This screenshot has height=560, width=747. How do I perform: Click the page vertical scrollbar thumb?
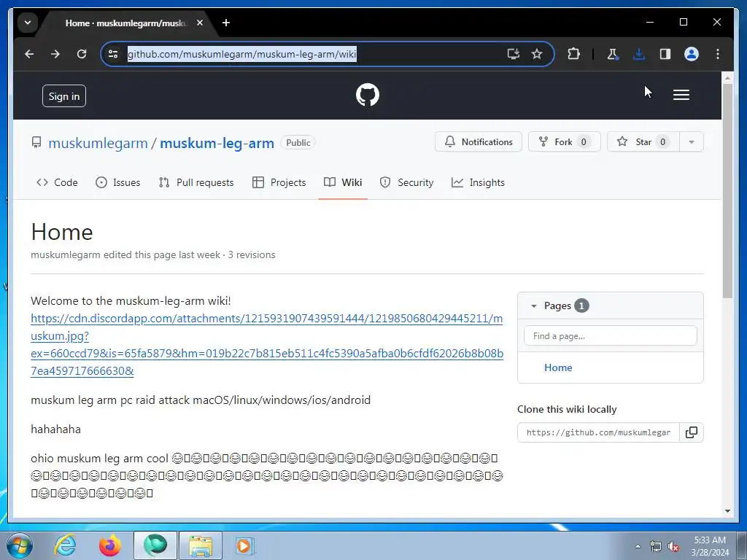point(727,190)
